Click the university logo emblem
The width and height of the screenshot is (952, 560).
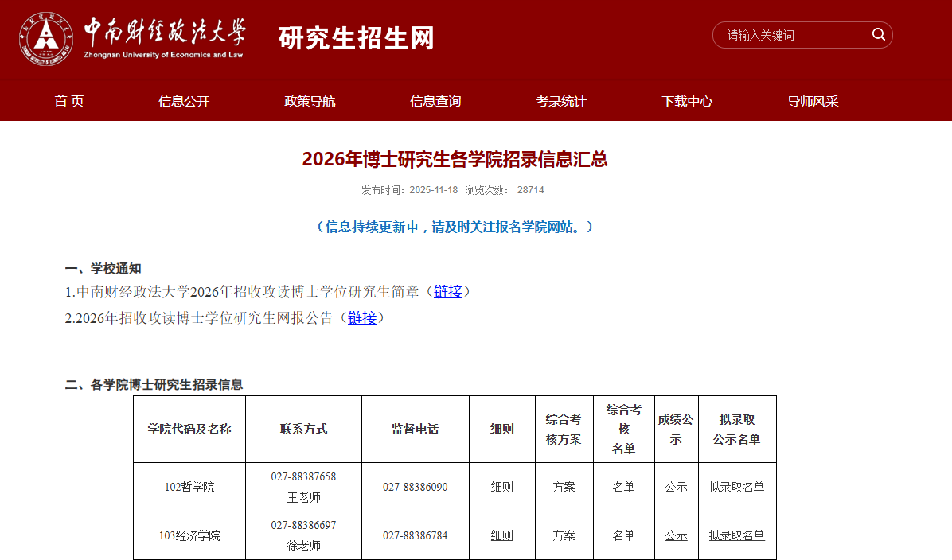point(46,38)
